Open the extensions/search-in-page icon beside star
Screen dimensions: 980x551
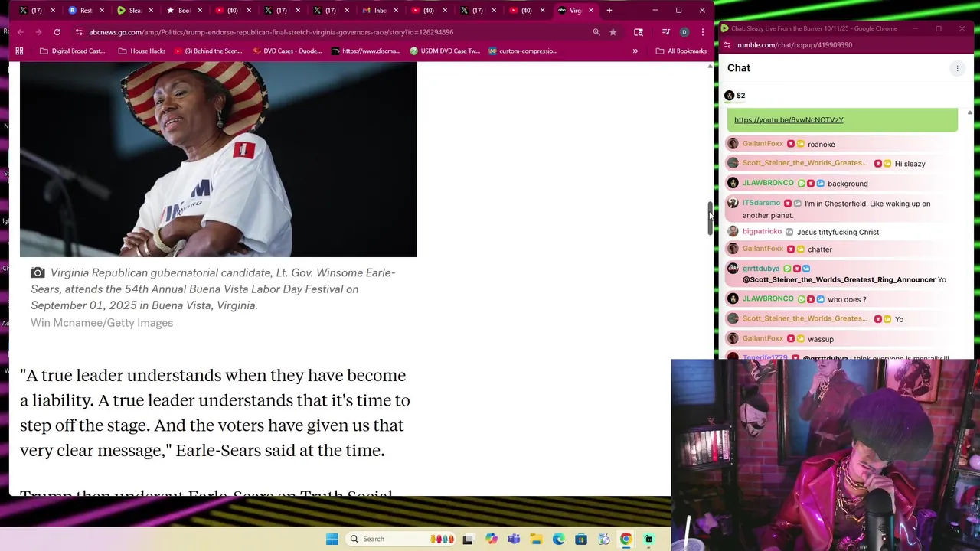(639, 32)
